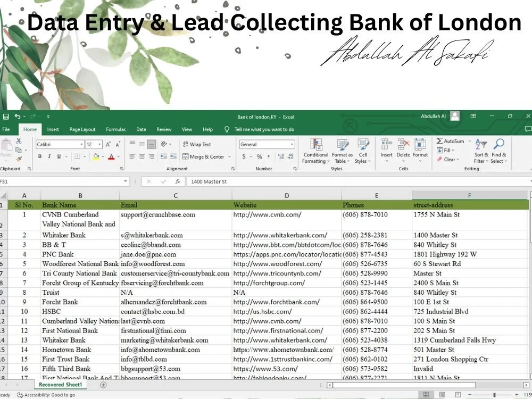Open Font Color dropdown arrow
Image resolution: width=532 pixels, height=399 pixels.
119,157
